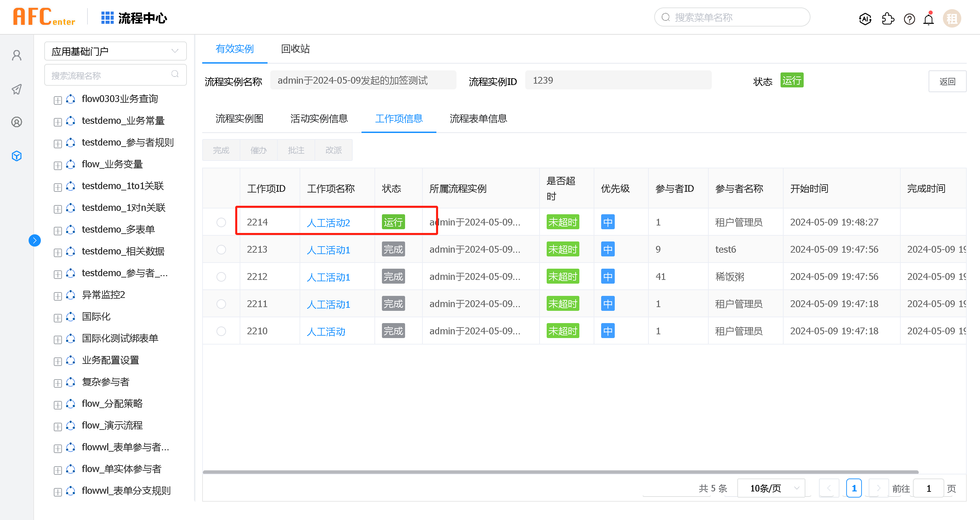Open the 应用基础门户 dropdown
Image resolution: width=980 pixels, height=520 pixels.
pos(115,51)
